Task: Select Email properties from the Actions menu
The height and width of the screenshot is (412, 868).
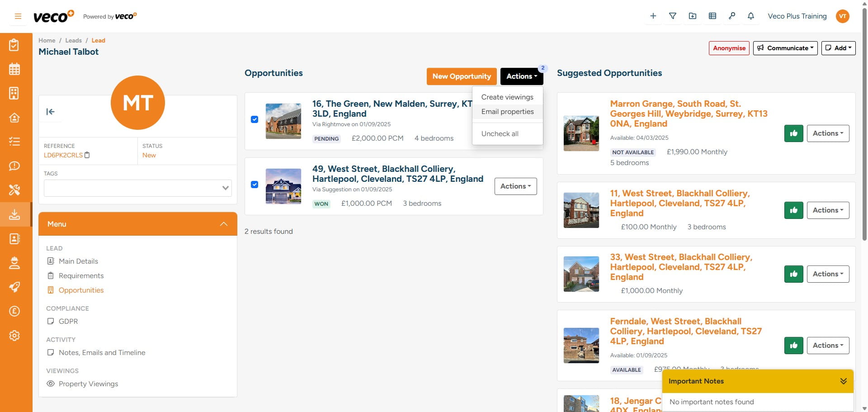Action: (x=507, y=111)
